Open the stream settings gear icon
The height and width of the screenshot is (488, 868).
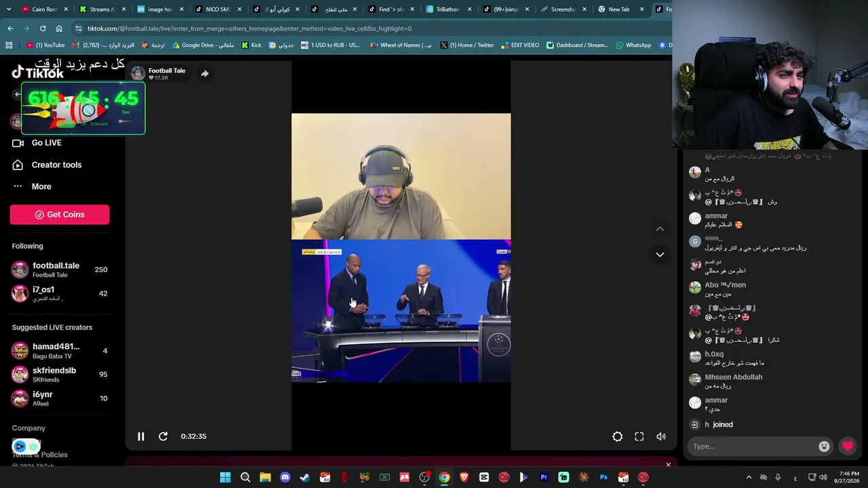[x=617, y=436]
